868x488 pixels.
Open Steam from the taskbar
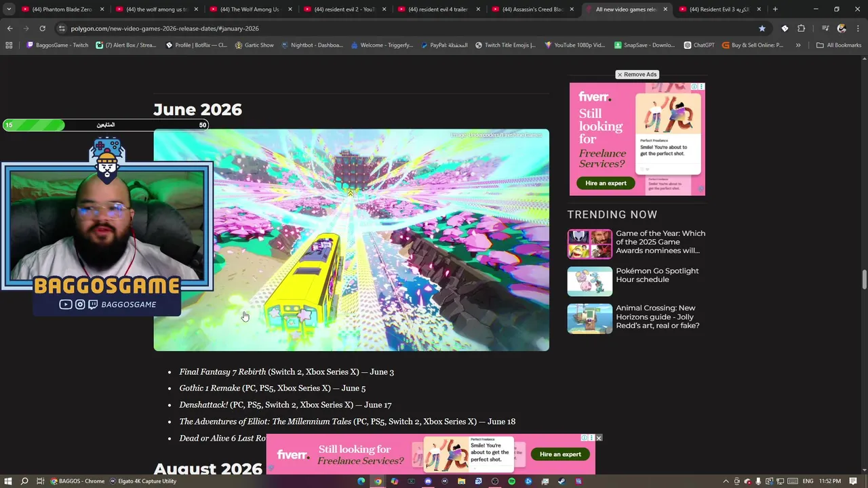point(561,481)
